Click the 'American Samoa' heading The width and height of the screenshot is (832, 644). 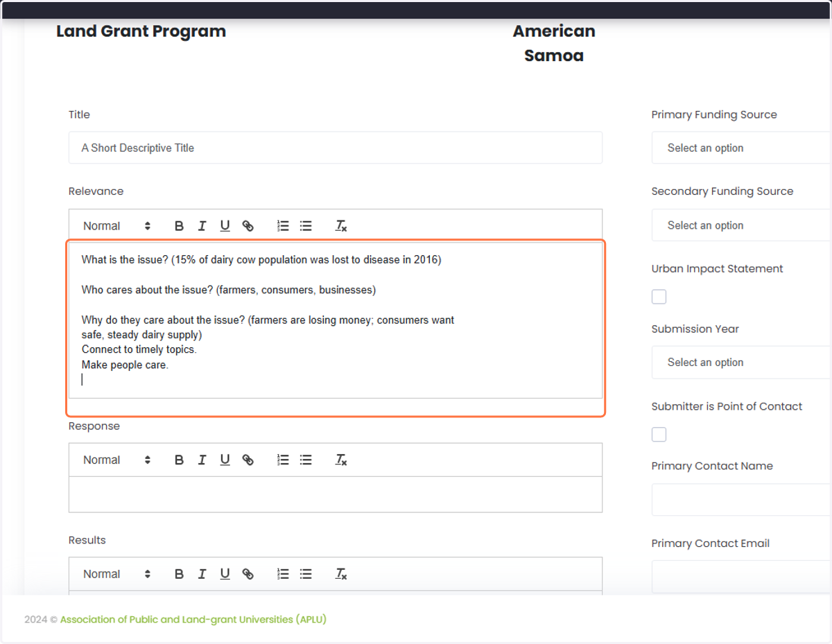554,43
